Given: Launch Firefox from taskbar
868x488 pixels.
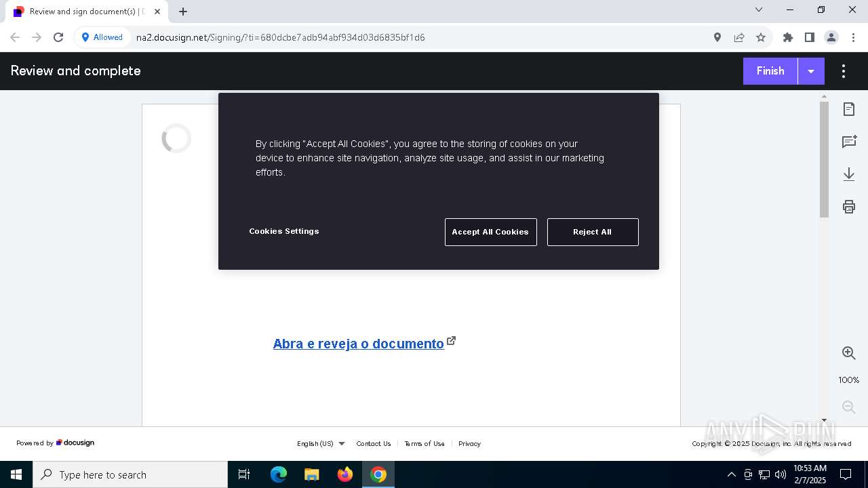Looking at the screenshot, I should click(x=345, y=474).
